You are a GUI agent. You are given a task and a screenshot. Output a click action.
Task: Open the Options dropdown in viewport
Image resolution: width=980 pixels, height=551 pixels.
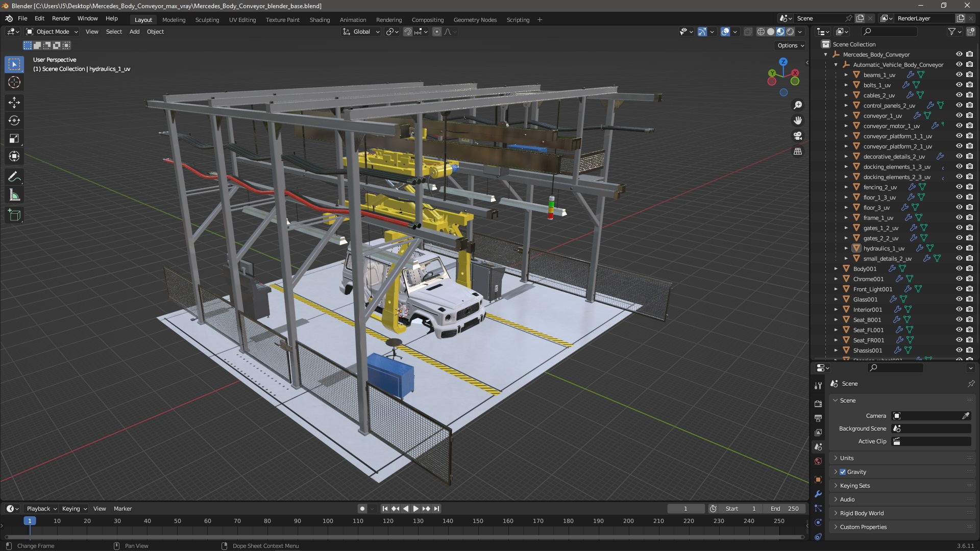tap(790, 45)
